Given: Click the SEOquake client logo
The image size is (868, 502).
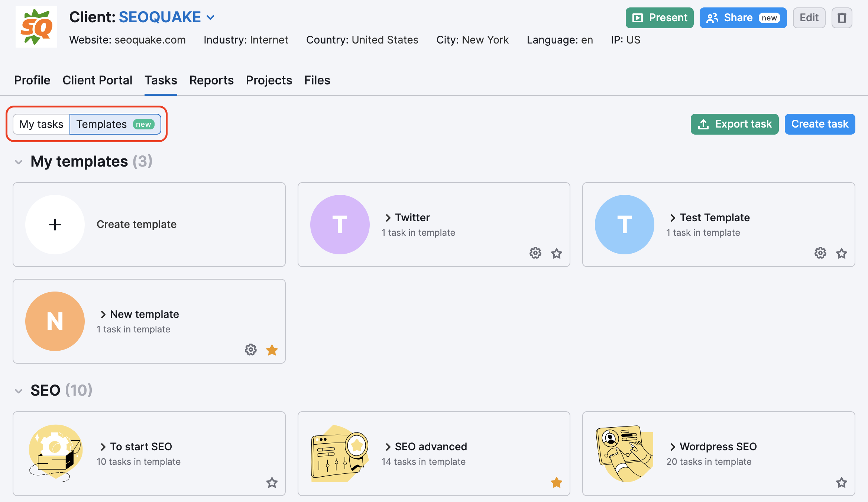Looking at the screenshot, I should pos(36,27).
